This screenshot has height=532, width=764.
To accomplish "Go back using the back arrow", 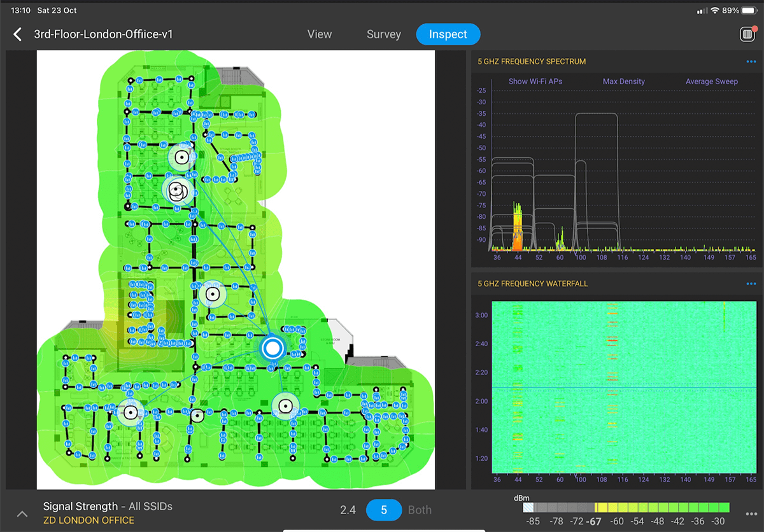I will pyautogui.click(x=18, y=34).
